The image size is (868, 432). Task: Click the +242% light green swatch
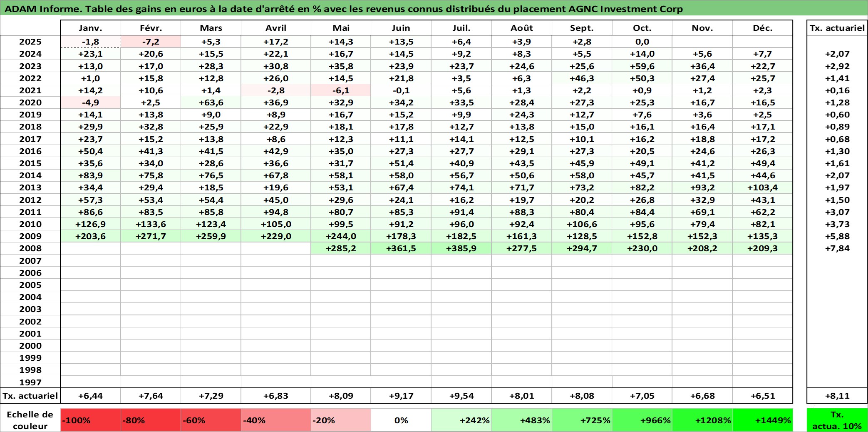pyautogui.click(x=461, y=420)
